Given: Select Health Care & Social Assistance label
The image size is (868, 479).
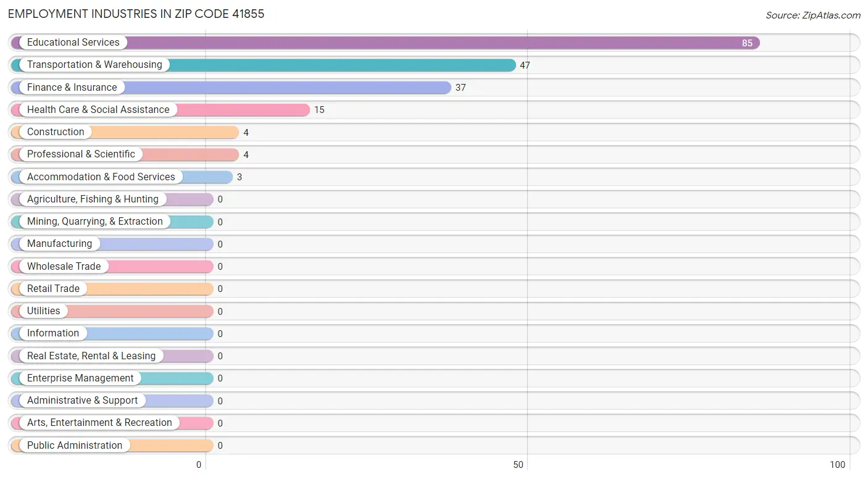Looking at the screenshot, I should pos(98,109).
